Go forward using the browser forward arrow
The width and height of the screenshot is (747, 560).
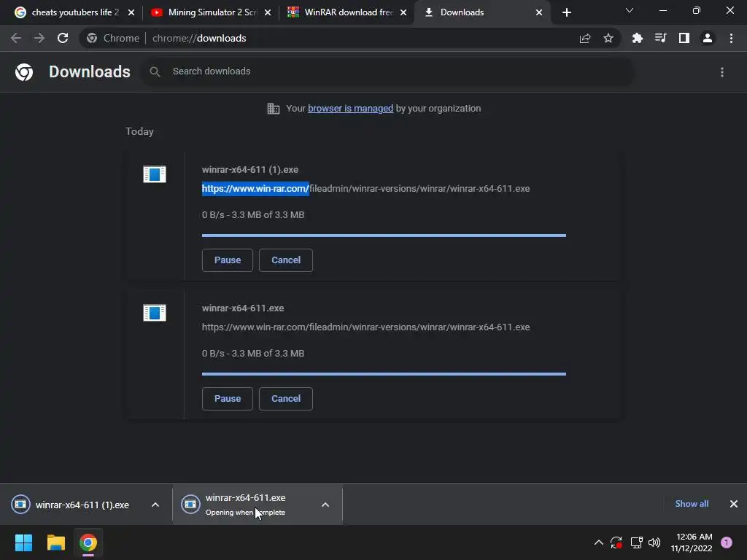click(39, 38)
